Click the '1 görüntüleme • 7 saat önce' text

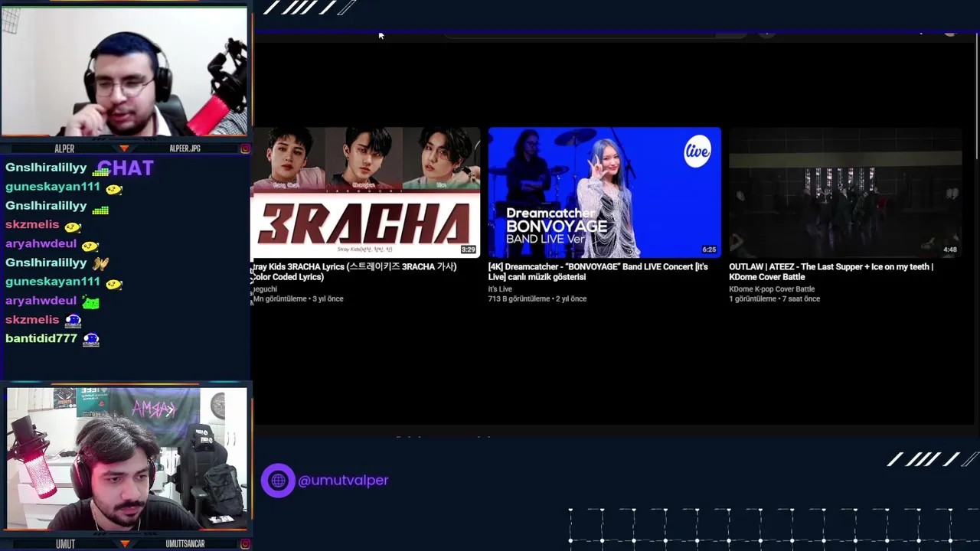[x=774, y=299]
